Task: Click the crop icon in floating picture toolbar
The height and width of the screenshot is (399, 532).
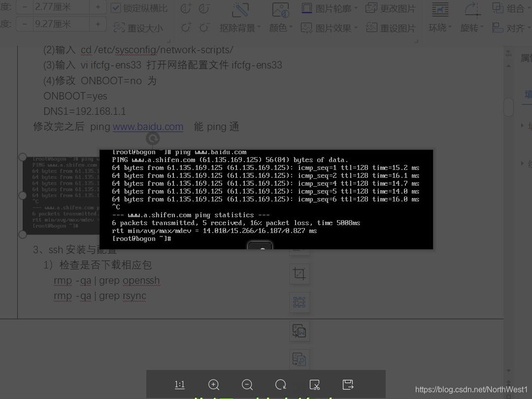Action: (299, 273)
